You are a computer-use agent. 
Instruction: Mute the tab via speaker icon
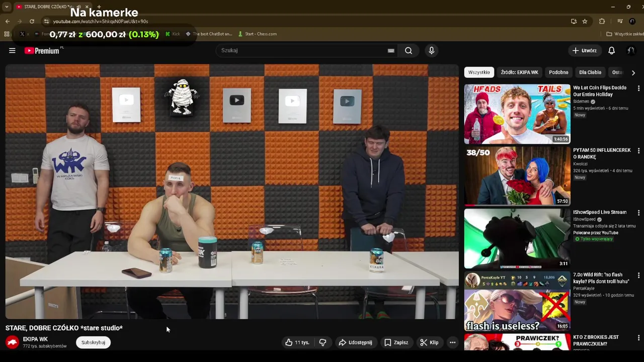78,7
